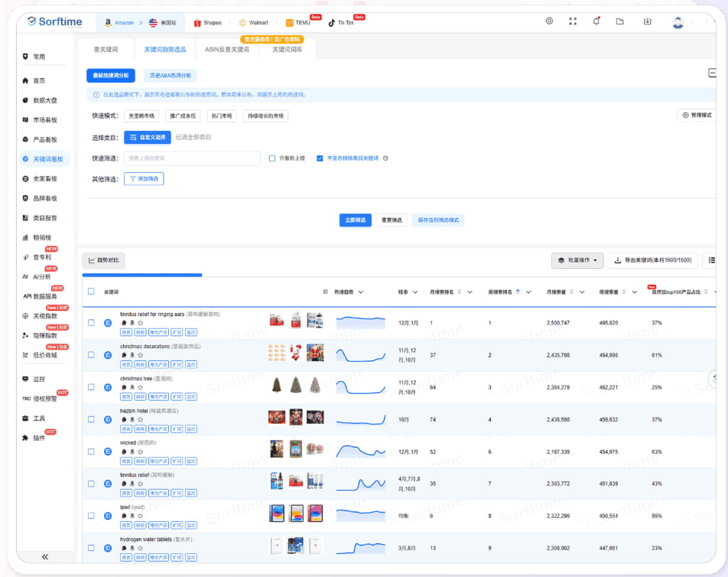Expand the 月搜索排名 column chevron
This screenshot has height=577, width=728.
pos(470,292)
